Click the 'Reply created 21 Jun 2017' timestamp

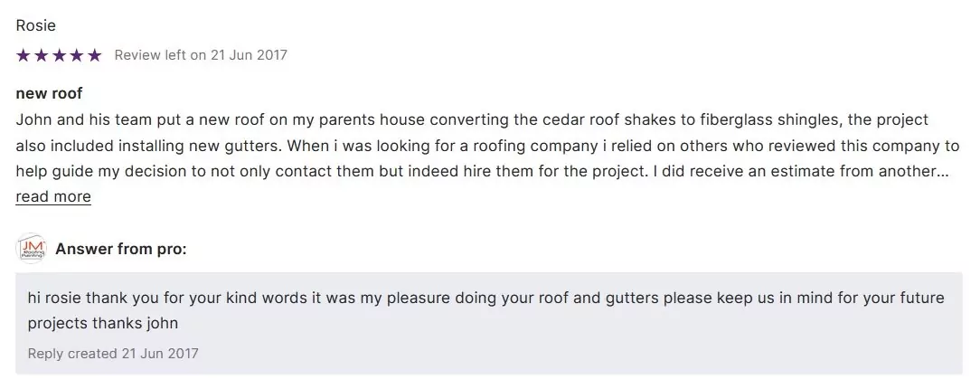click(x=113, y=353)
